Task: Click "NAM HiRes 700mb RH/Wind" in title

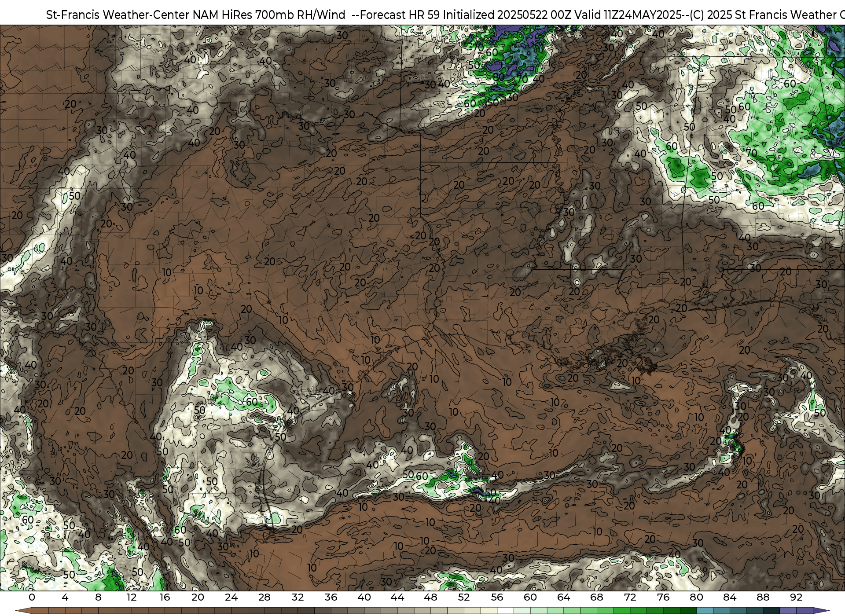Action: tap(269, 15)
